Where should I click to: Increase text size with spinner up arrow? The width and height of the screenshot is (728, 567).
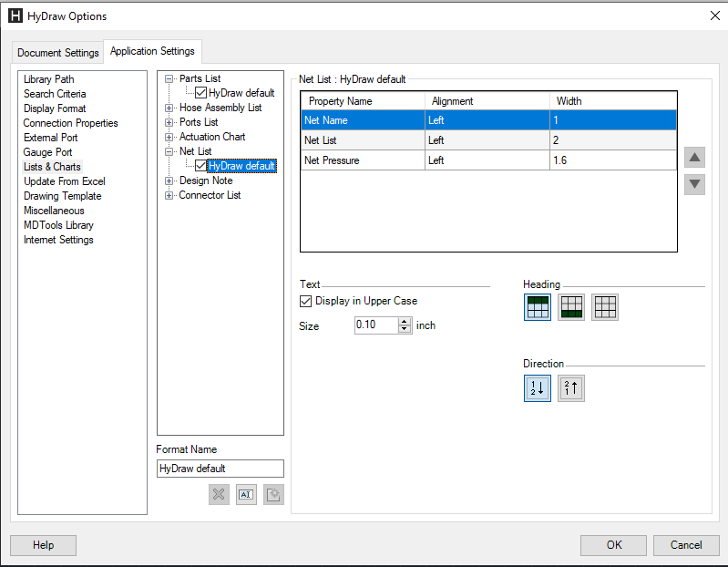pyautogui.click(x=405, y=322)
